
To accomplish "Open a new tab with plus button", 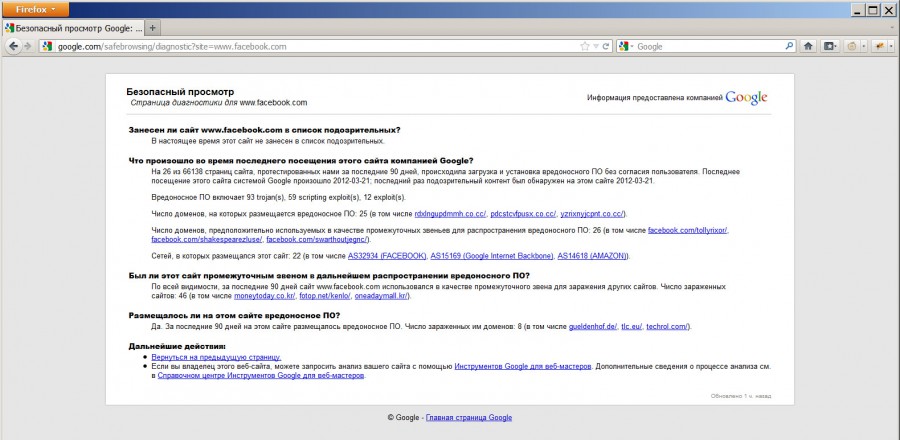I will (153, 28).
